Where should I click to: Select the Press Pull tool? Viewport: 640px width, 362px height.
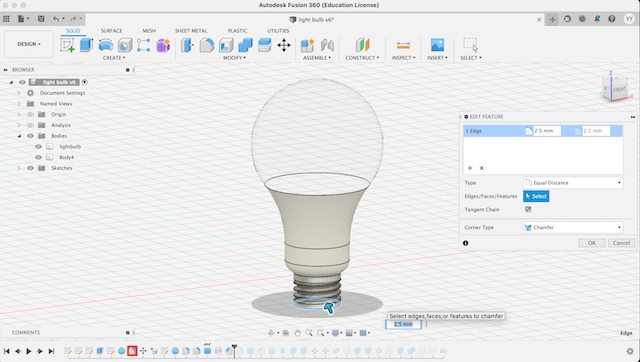click(187, 45)
